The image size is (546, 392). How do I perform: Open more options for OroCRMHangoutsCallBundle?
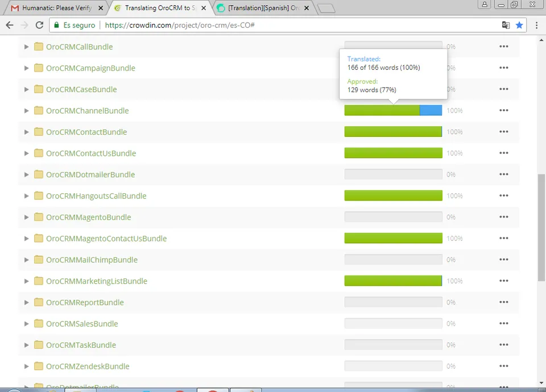coord(503,195)
